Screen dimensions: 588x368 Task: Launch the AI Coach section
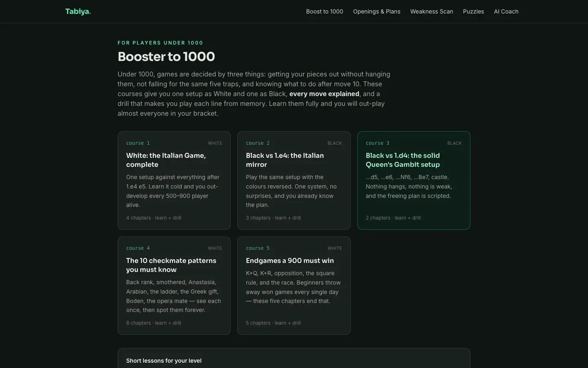(x=506, y=11)
